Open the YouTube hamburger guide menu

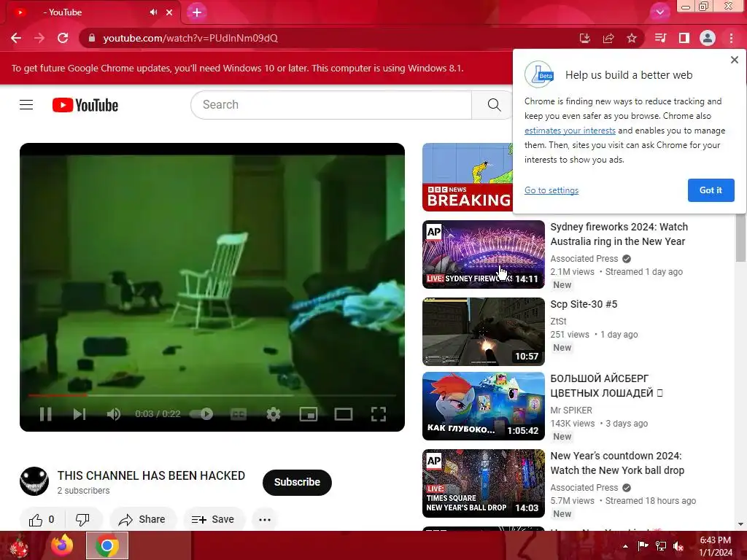tap(26, 105)
